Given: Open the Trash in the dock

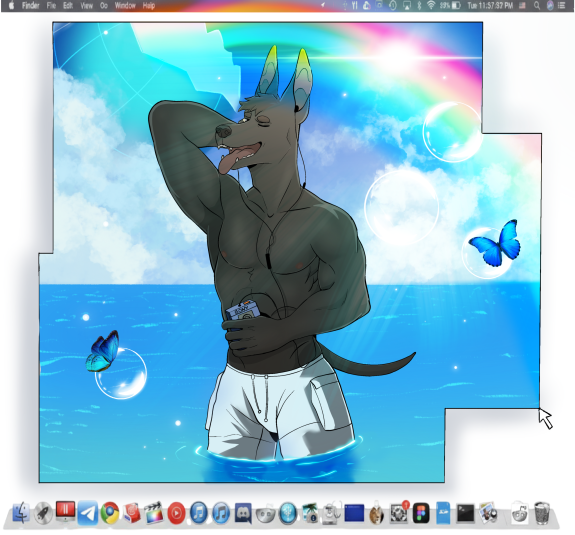Looking at the screenshot, I should pyautogui.click(x=542, y=513).
